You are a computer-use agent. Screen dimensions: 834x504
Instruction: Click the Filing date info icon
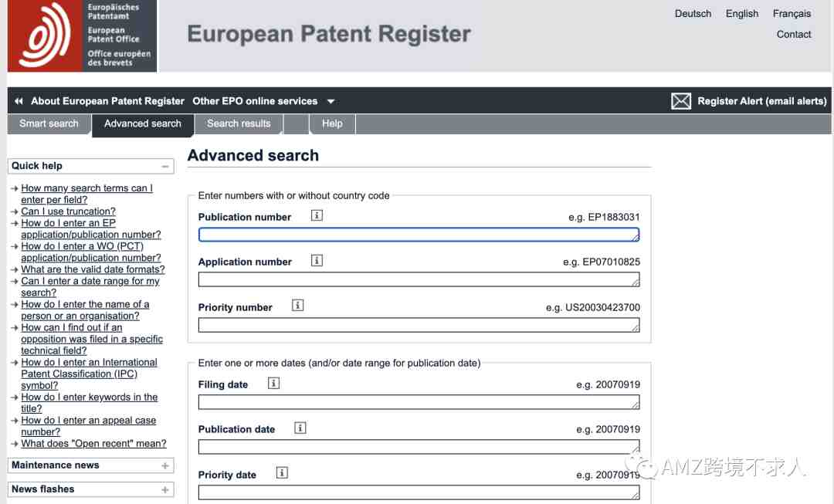273,383
